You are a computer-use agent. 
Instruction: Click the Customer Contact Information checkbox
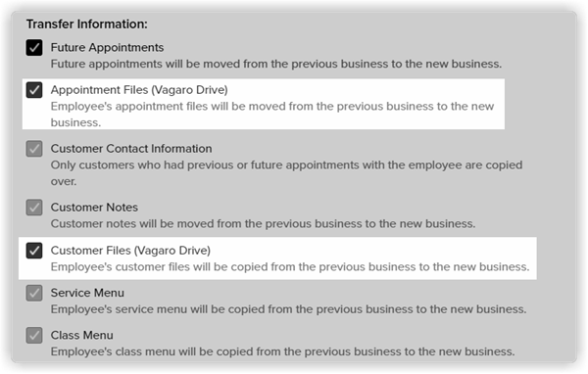[34, 149]
